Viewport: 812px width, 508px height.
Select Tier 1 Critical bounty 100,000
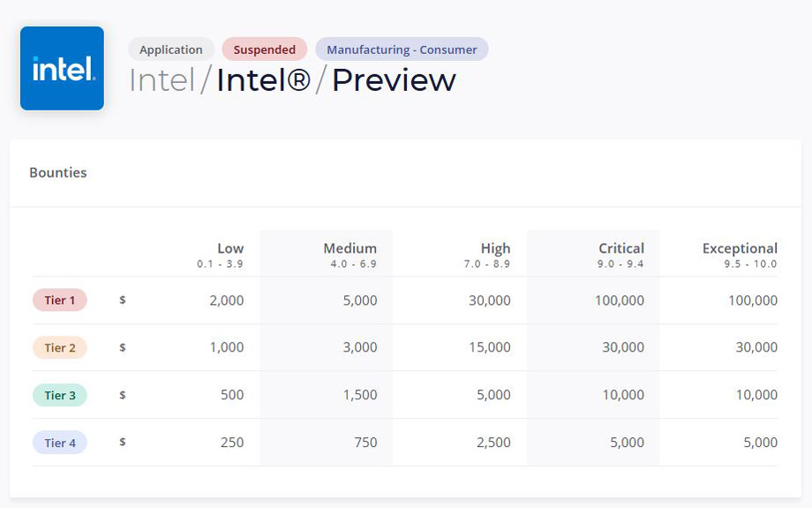620,300
